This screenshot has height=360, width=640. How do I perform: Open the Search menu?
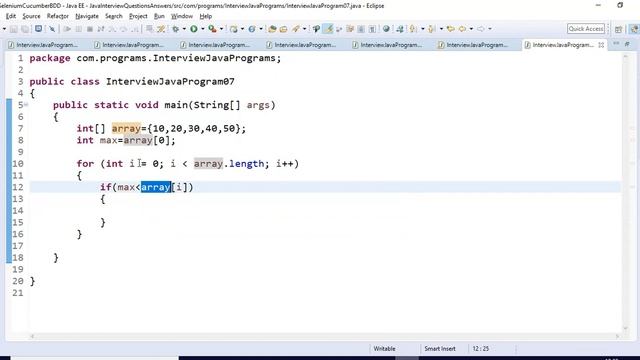click(113, 16)
